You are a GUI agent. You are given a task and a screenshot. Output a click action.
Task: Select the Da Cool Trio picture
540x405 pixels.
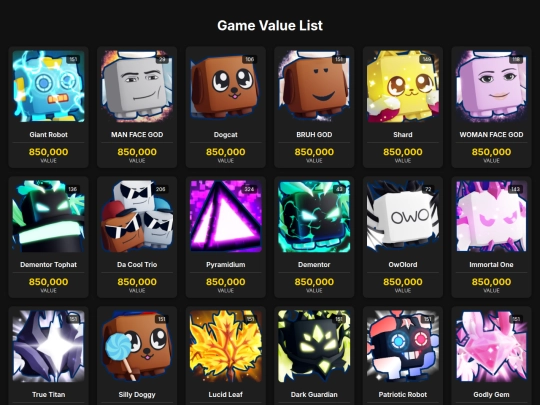pyautogui.click(x=137, y=216)
